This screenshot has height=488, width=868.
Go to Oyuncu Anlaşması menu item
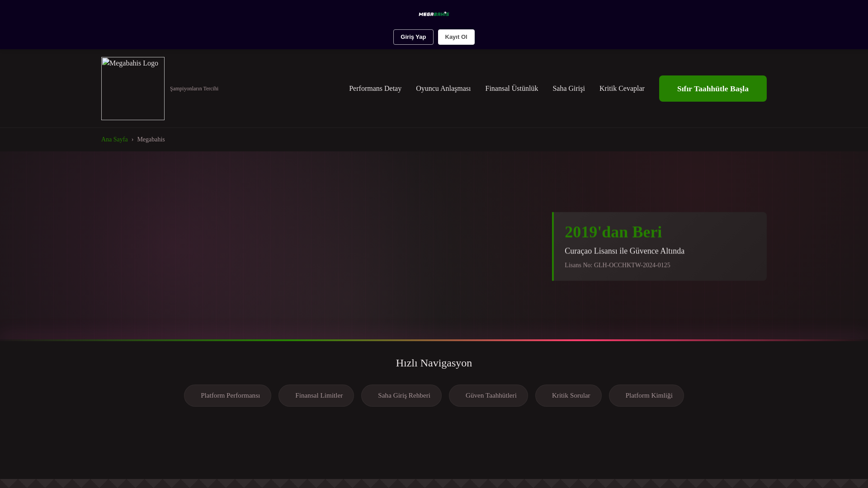pos(443,89)
